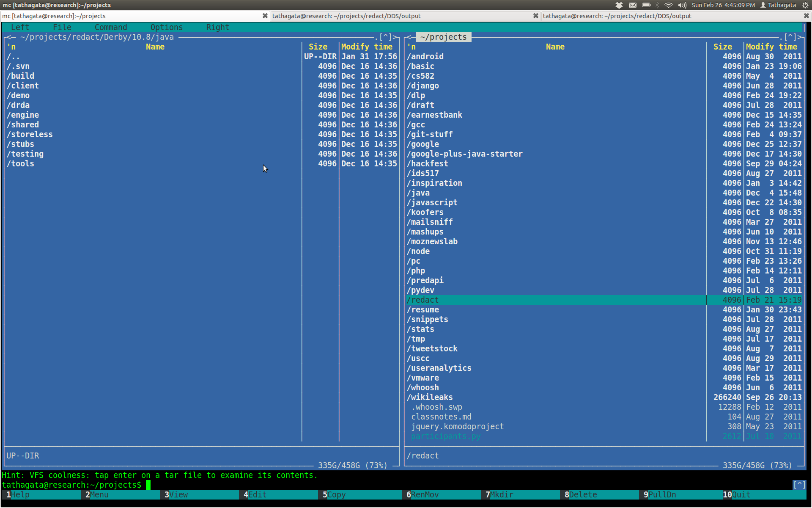The height and width of the screenshot is (508, 812).
Task: Open the Command menu
Action: click(x=111, y=27)
